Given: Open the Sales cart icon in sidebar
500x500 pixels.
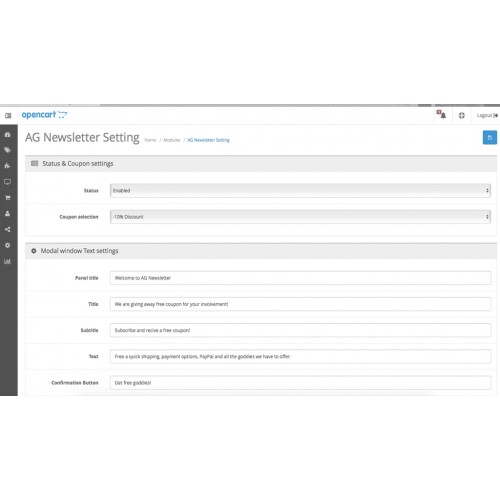Looking at the screenshot, I should 7,198.
